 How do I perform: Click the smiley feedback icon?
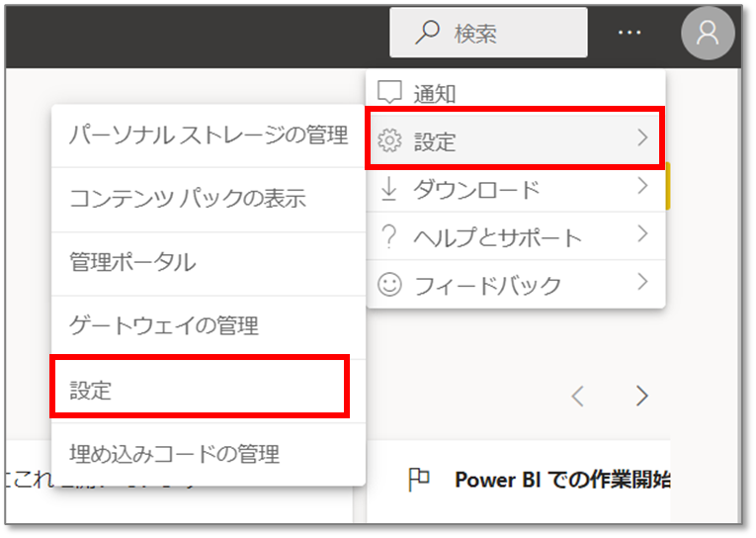(x=389, y=284)
